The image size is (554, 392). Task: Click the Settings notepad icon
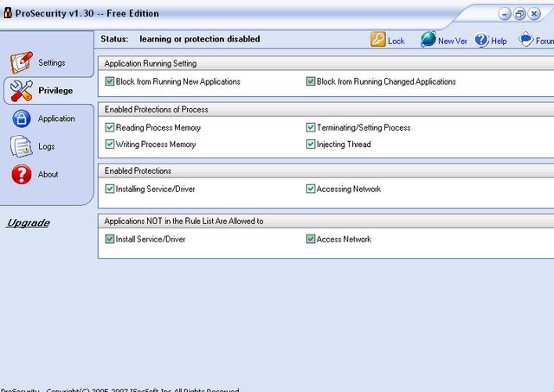[21, 62]
